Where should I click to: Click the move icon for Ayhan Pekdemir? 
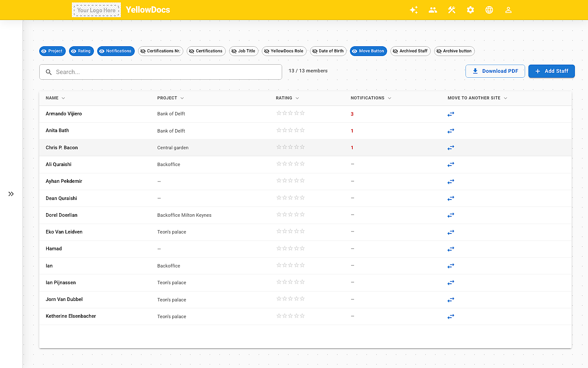point(451,182)
